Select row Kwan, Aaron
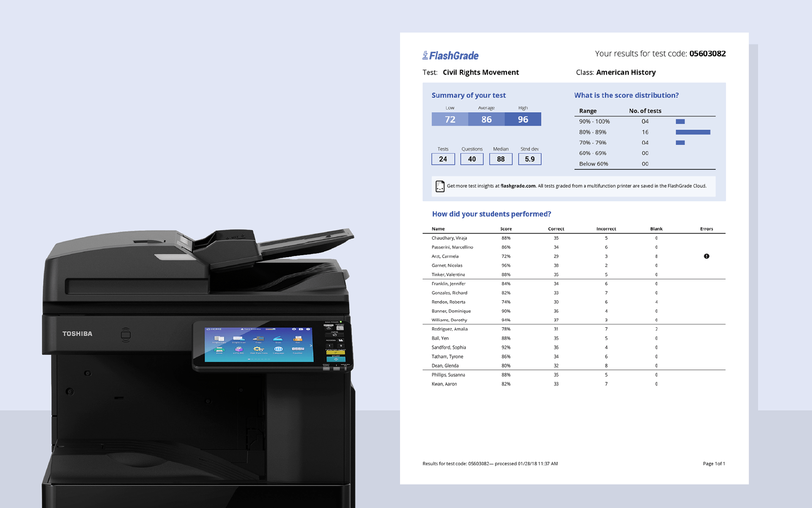 coord(574,384)
